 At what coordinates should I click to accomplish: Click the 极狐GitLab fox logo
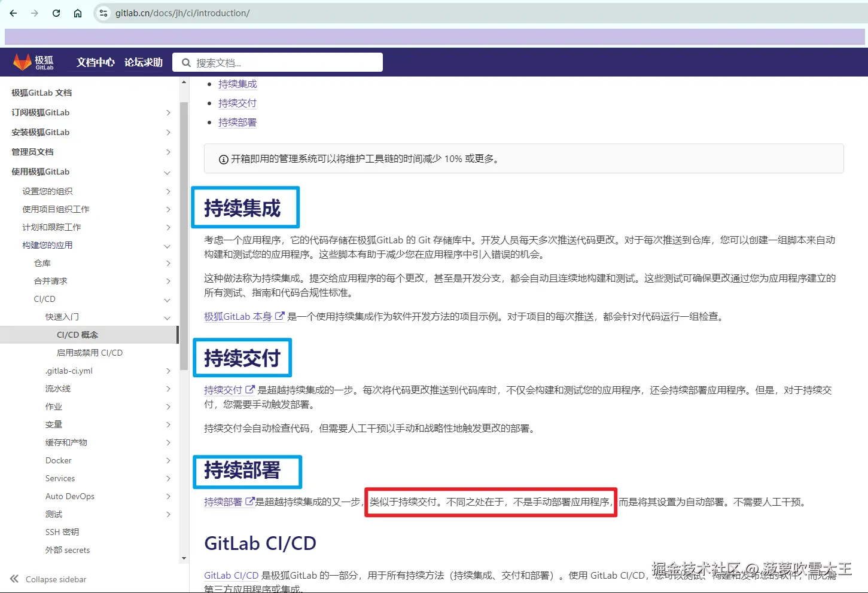coord(24,62)
